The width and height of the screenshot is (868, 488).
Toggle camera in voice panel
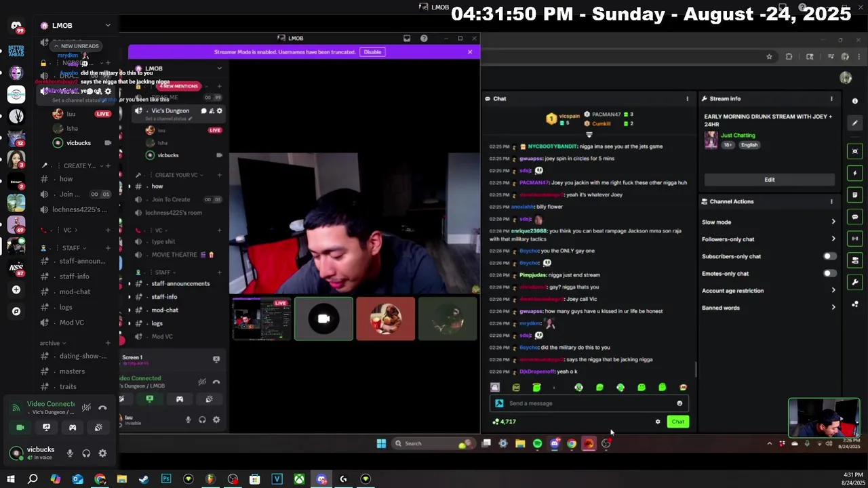pyautogui.click(x=20, y=427)
